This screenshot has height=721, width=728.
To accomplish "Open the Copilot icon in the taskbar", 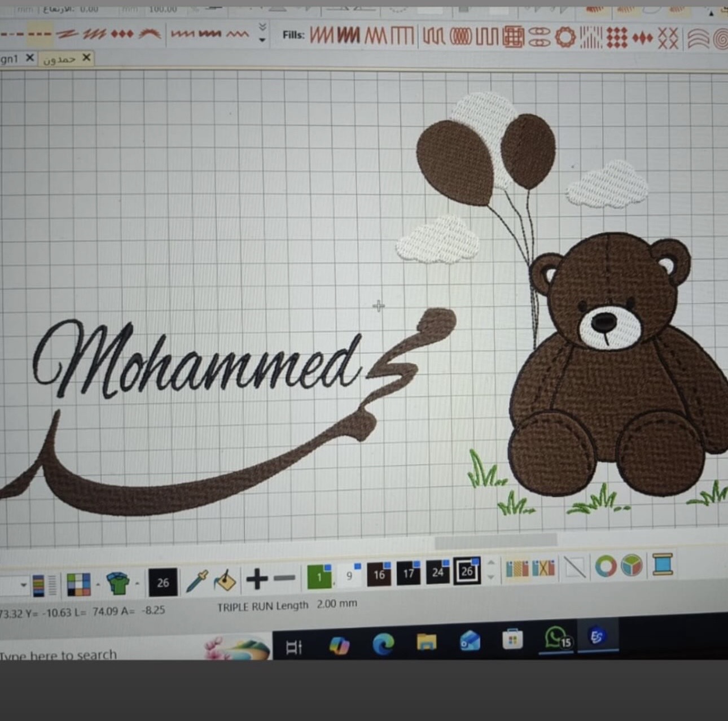I will point(339,645).
